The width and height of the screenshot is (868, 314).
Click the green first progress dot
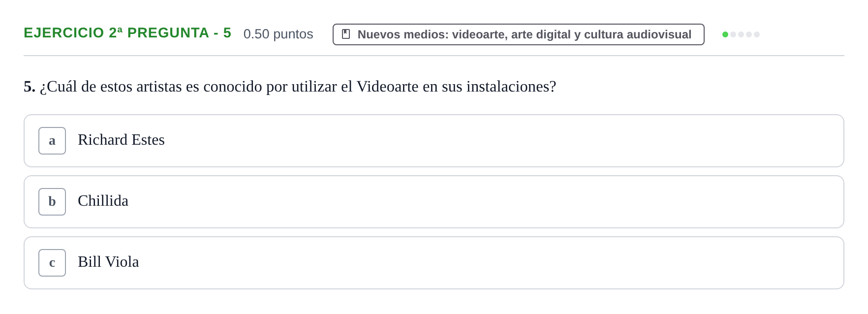pyautogui.click(x=725, y=34)
